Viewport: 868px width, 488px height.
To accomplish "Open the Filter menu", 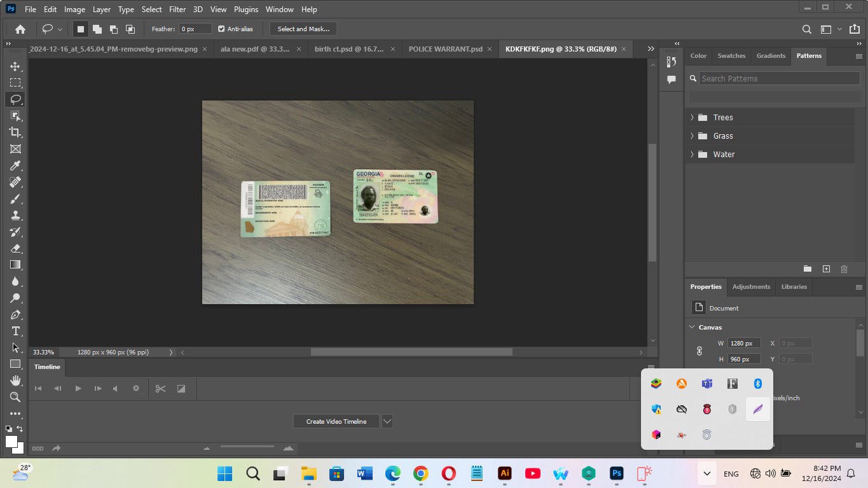I will [177, 10].
